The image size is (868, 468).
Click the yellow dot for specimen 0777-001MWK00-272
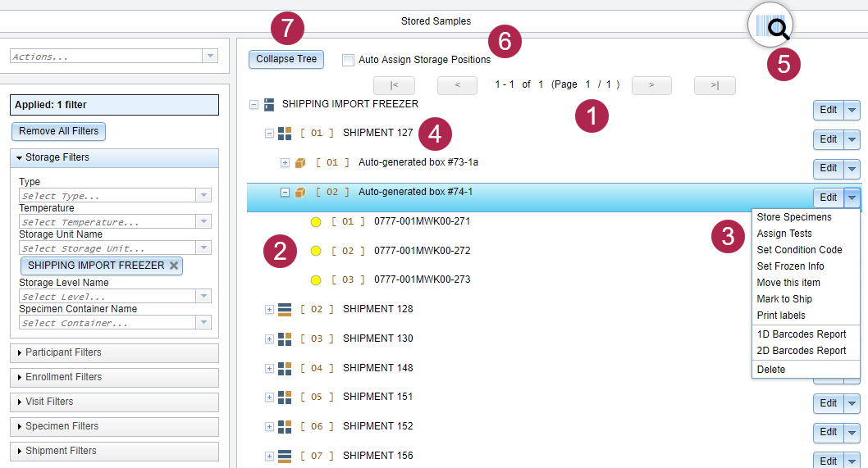pos(316,251)
